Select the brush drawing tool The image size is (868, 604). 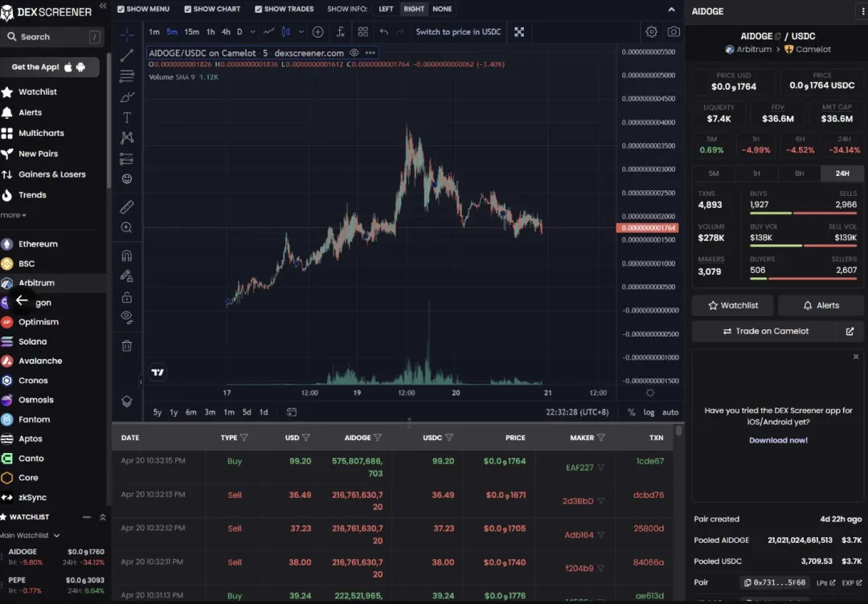click(127, 97)
